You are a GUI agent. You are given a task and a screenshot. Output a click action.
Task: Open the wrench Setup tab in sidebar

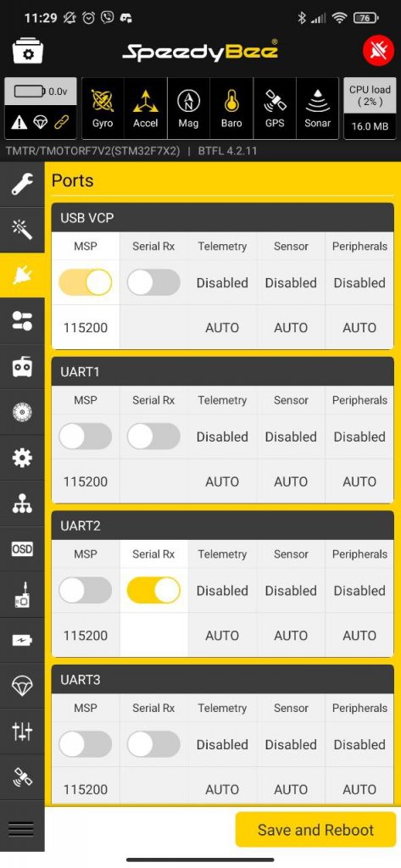click(22, 184)
